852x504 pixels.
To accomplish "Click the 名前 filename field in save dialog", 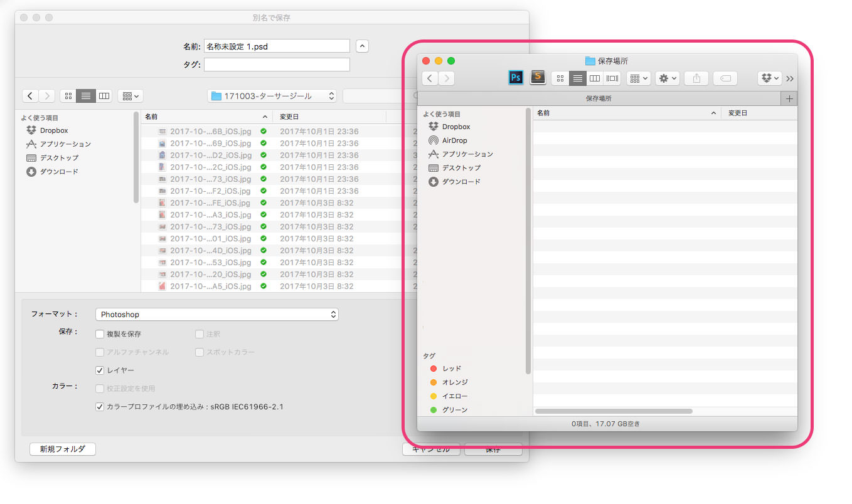I will [x=277, y=46].
